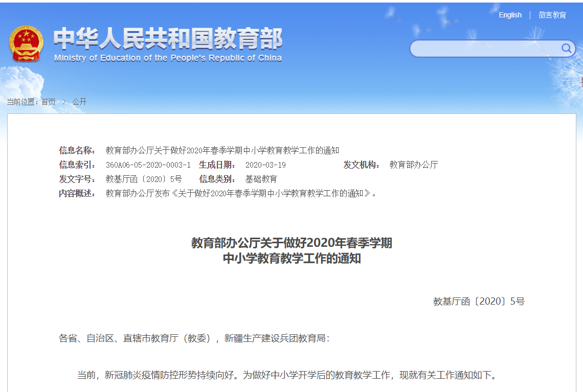Click the national emblem logo
This screenshot has width=583, height=392.
pos(26,43)
